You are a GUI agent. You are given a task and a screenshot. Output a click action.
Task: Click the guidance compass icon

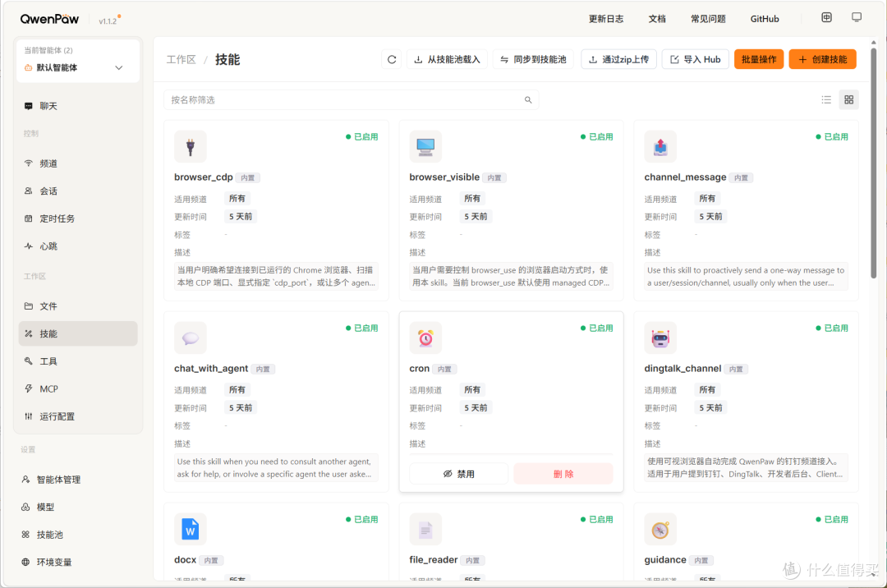(x=660, y=529)
